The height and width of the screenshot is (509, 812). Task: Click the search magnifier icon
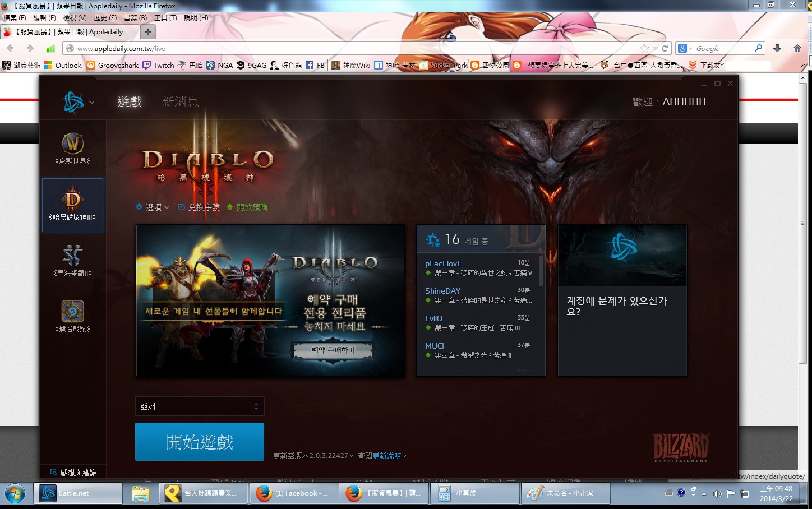pos(758,48)
